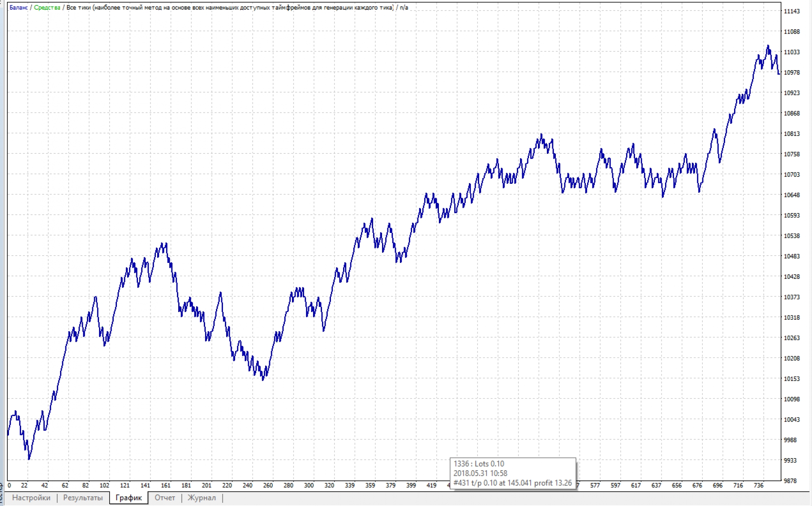
Task: Click the 11143 value on price axis
Action: 791,11
